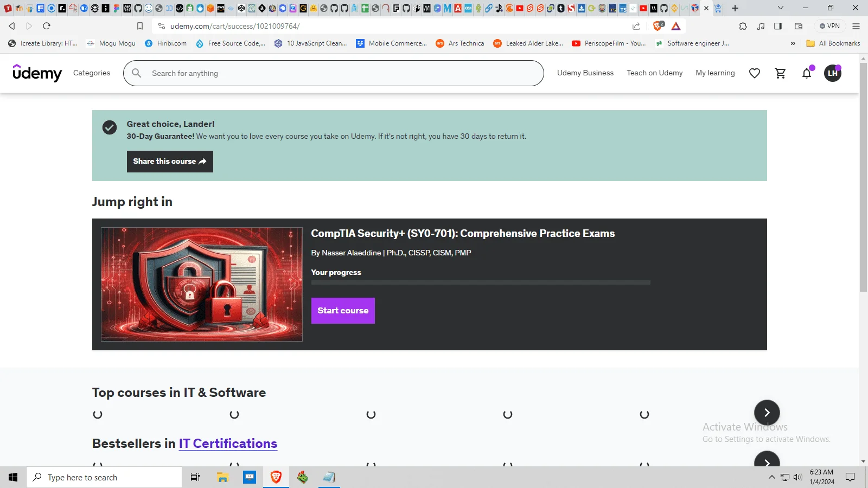Toggle the browser sidebar panel
Viewport: 868px width, 488px height.
(x=778, y=26)
